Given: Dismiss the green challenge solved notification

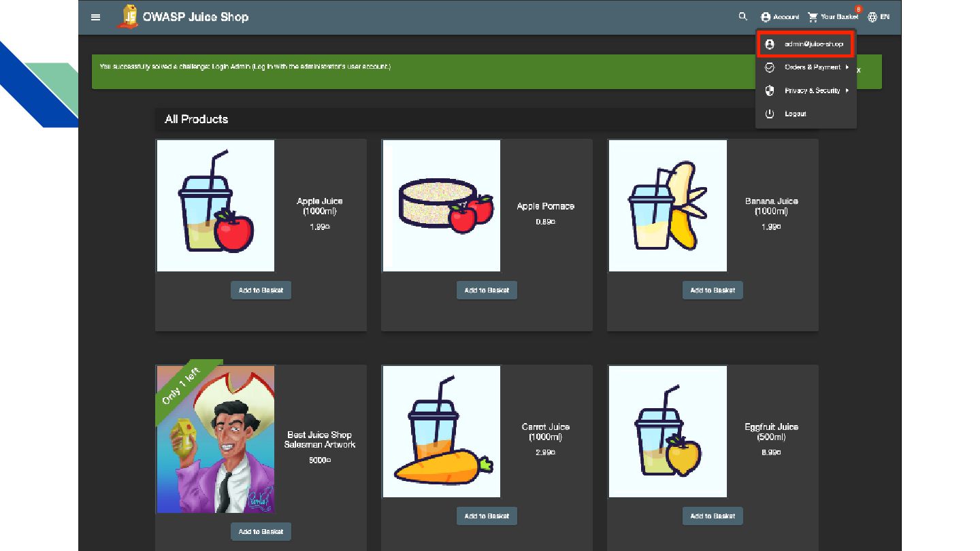Looking at the screenshot, I should click(859, 70).
